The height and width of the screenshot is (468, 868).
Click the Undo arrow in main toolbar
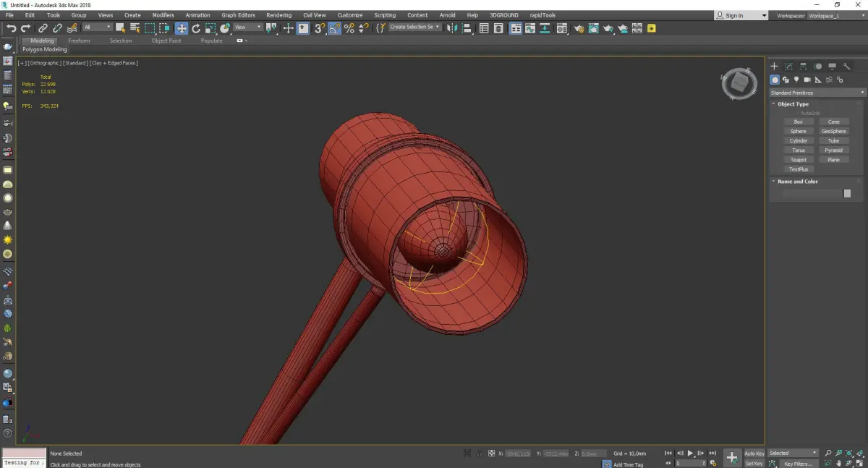(11, 28)
